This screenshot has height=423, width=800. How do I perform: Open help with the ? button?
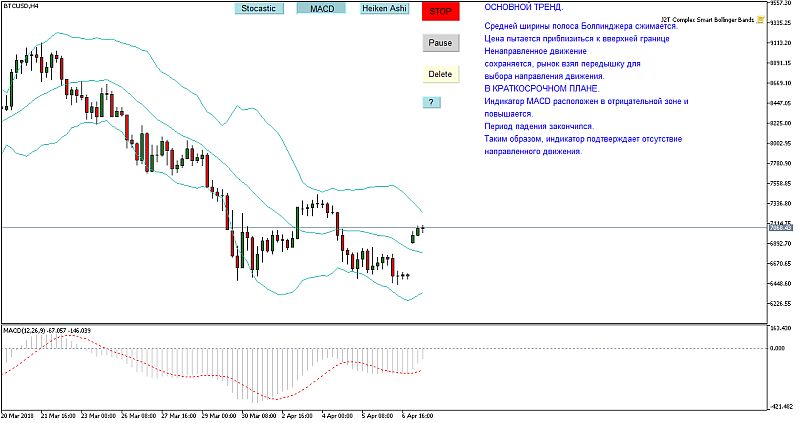click(x=431, y=102)
